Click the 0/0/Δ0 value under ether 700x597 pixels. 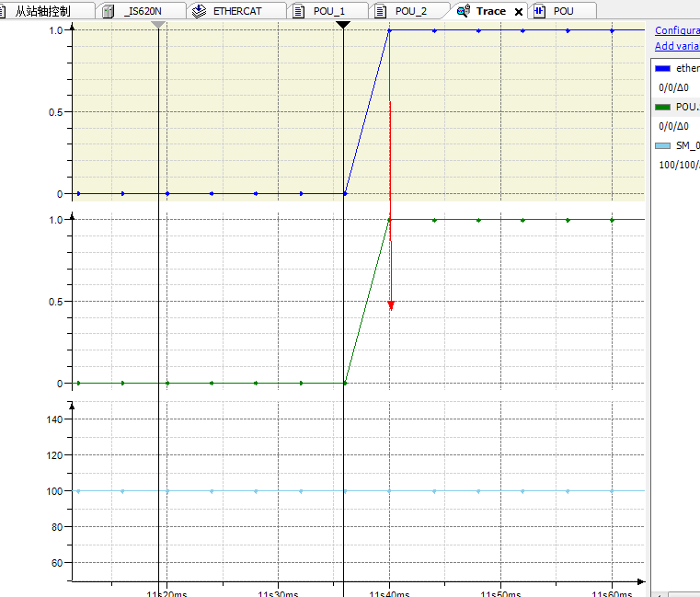click(x=673, y=87)
